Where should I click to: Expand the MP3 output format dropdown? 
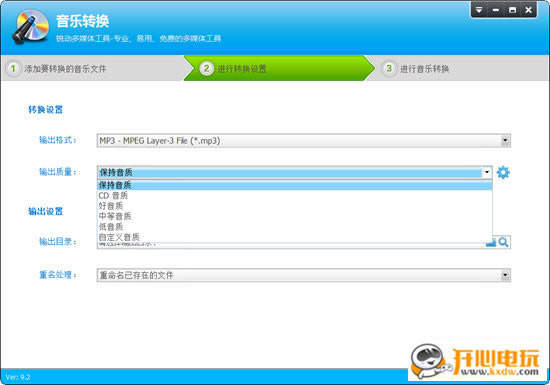pos(505,141)
